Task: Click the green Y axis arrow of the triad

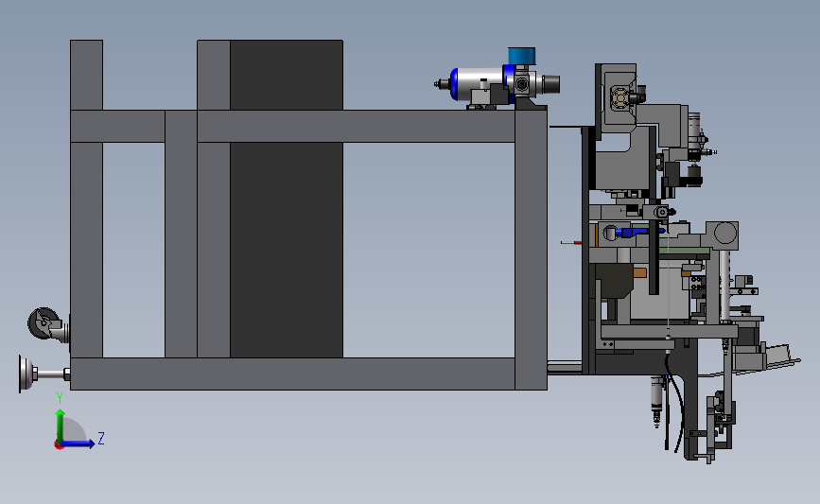Action: 61,426
